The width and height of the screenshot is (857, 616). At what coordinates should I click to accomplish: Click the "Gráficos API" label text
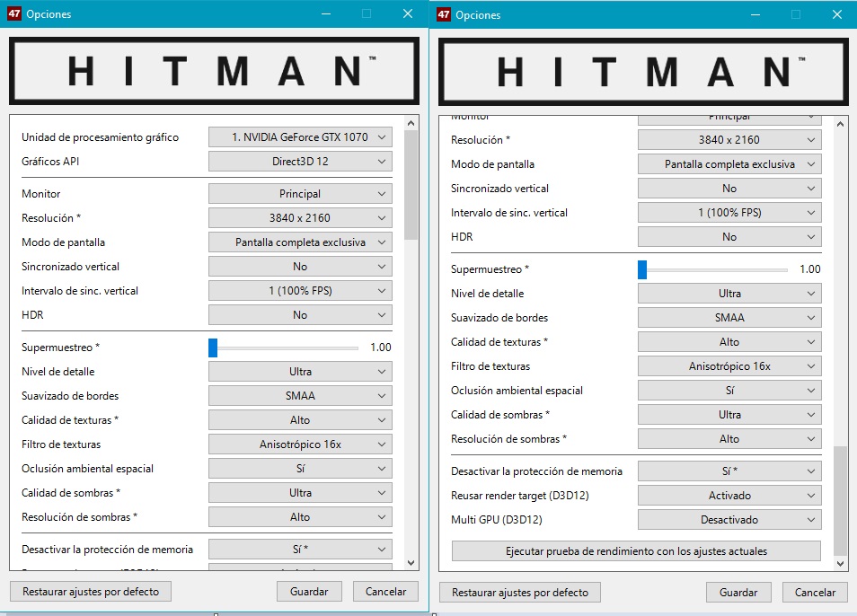coord(50,161)
